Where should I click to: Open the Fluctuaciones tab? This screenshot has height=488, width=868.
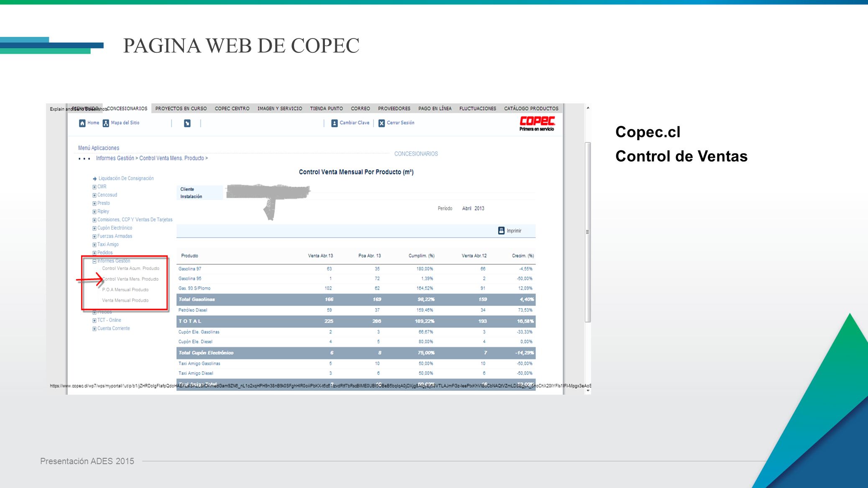click(x=478, y=108)
